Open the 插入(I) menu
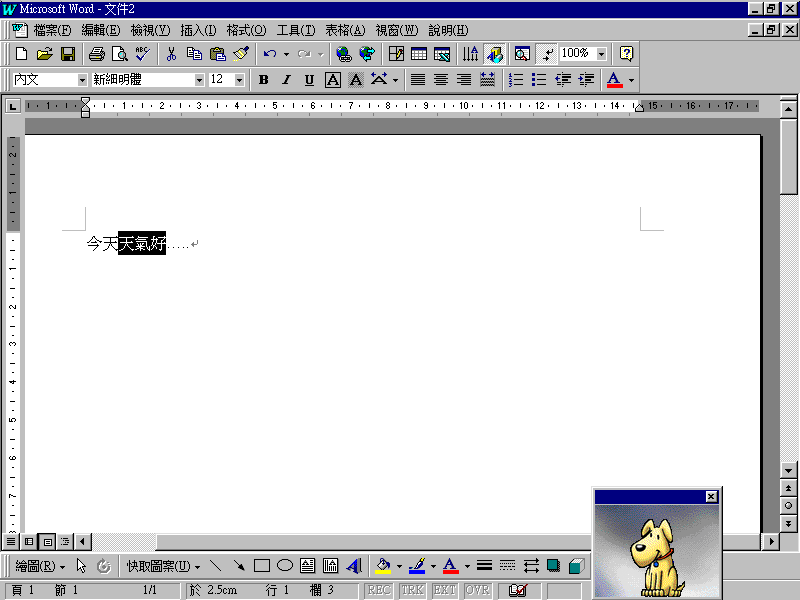This screenshot has width=800, height=600. pos(198,30)
